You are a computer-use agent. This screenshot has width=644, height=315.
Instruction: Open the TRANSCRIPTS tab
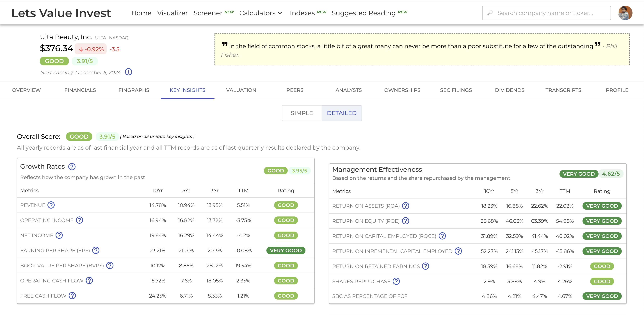click(x=563, y=90)
